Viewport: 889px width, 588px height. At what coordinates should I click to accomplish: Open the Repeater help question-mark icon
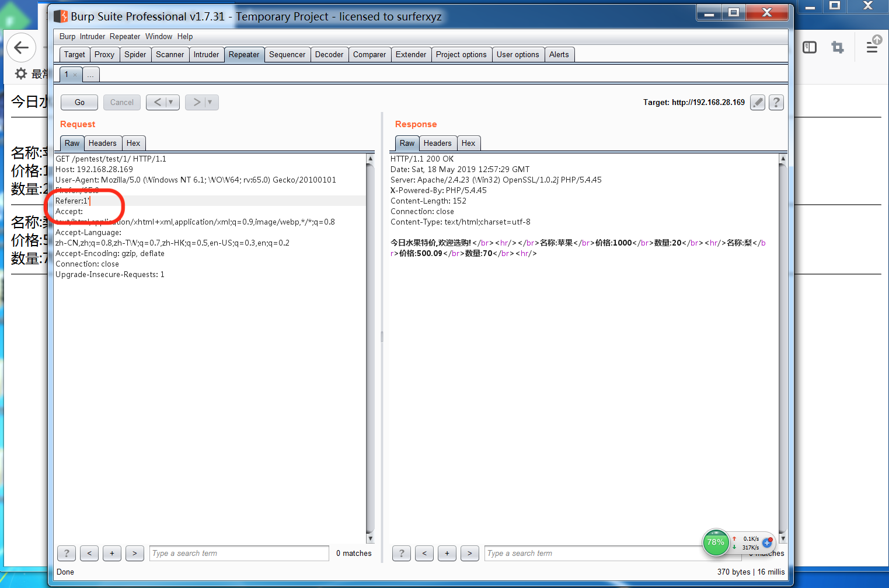coord(776,103)
